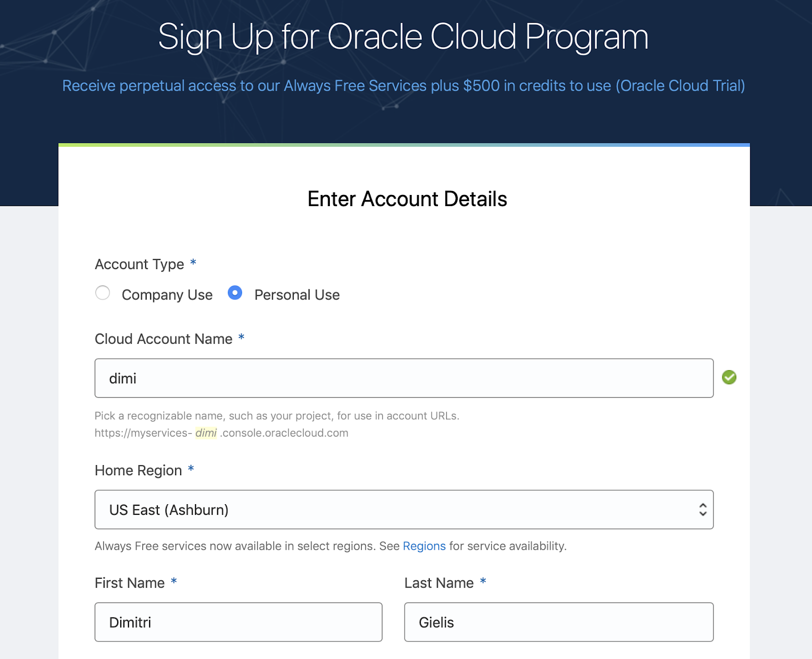Open the Home Region dropdown
This screenshot has height=659, width=812.
(404, 509)
